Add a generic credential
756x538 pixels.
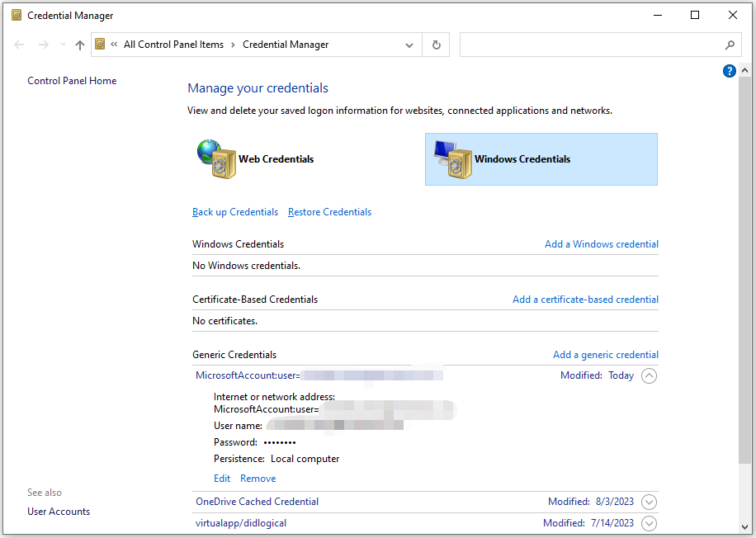click(x=605, y=355)
